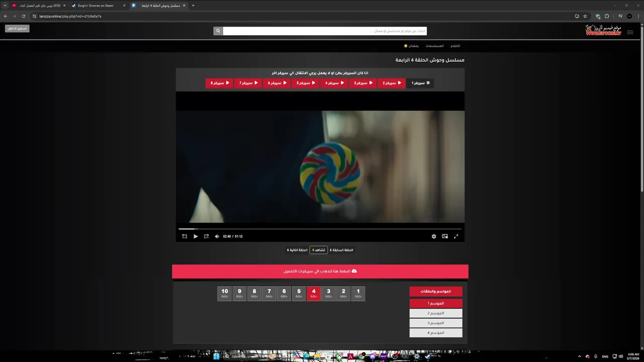Go to the previous episode الحلقة السابقة 3

[x=341, y=250]
